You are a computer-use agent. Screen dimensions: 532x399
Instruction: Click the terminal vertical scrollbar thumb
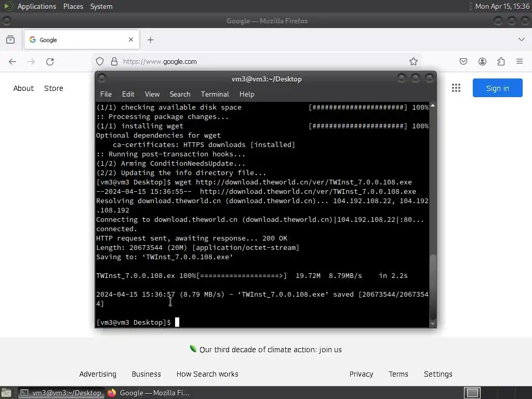433,286
